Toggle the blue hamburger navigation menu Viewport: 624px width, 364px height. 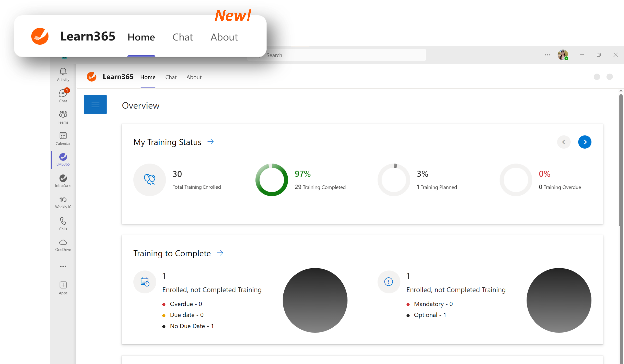95,105
